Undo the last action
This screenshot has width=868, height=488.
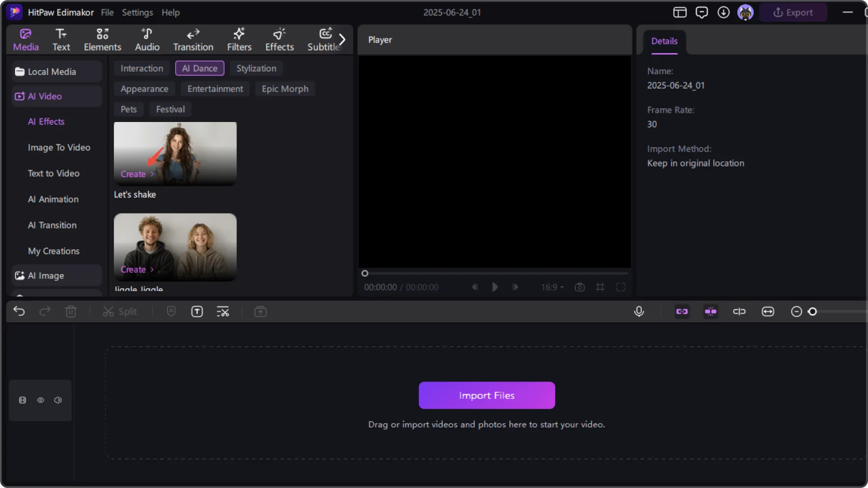point(19,311)
